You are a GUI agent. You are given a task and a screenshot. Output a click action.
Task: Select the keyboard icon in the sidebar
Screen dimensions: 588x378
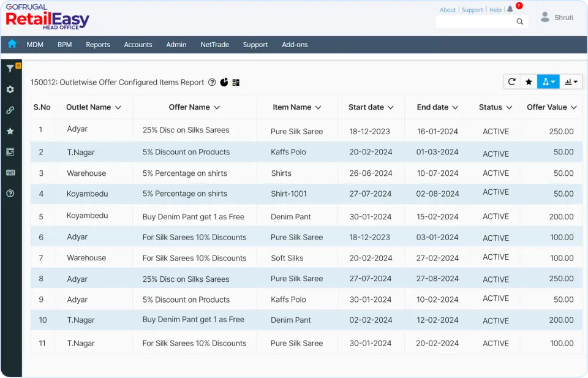(10, 172)
